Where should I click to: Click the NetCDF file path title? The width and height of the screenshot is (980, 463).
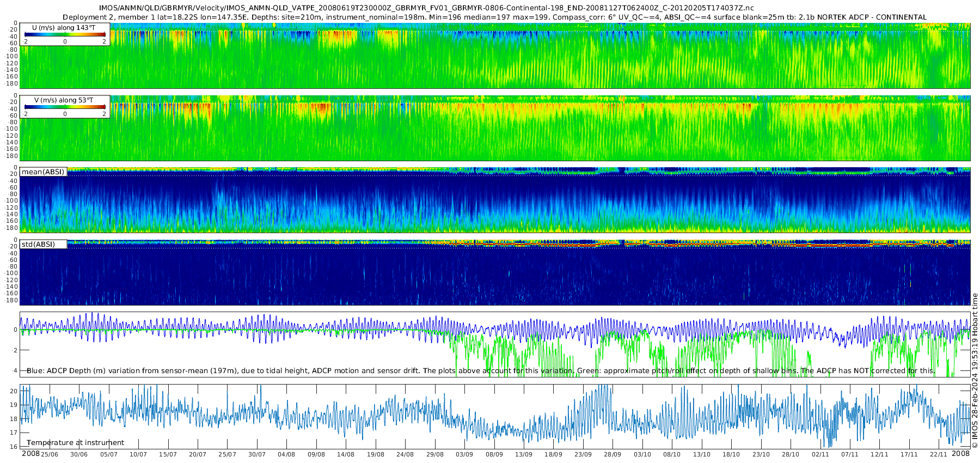tap(426, 8)
